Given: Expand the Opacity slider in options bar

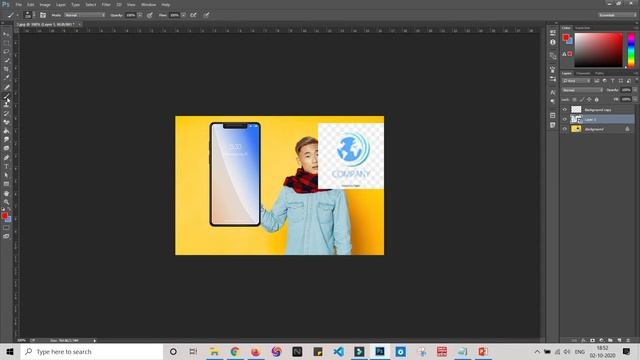Looking at the screenshot, I should click(140, 15).
